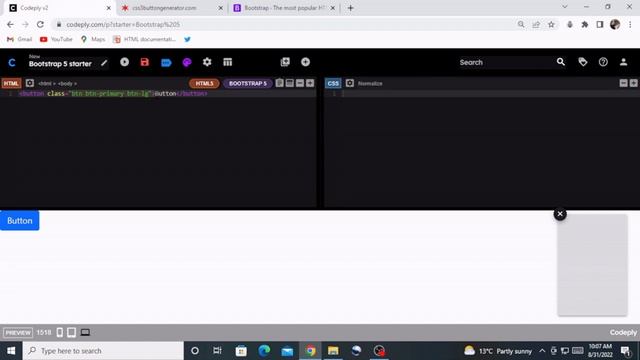
Task: Open the YouTube bookmark
Action: (x=56, y=39)
